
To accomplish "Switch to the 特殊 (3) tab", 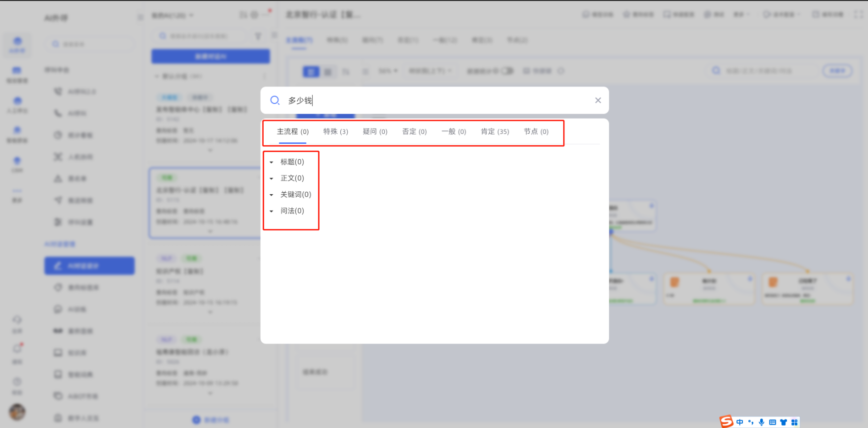I will click(x=335, y=131).
